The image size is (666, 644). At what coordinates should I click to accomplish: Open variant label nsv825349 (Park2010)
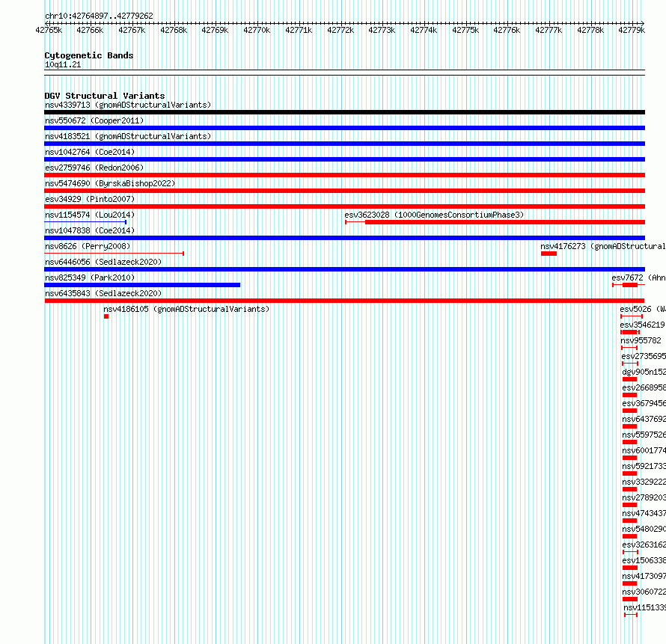[90, 277]
